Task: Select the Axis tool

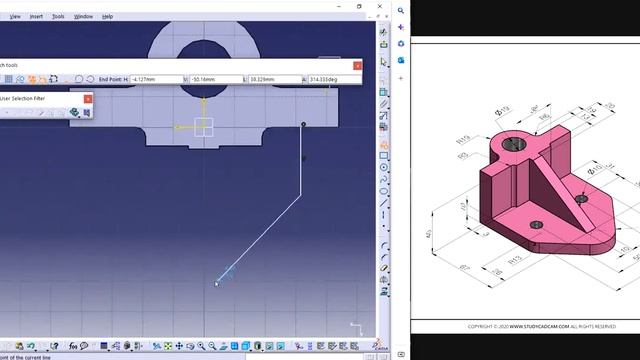Action: 383,215
